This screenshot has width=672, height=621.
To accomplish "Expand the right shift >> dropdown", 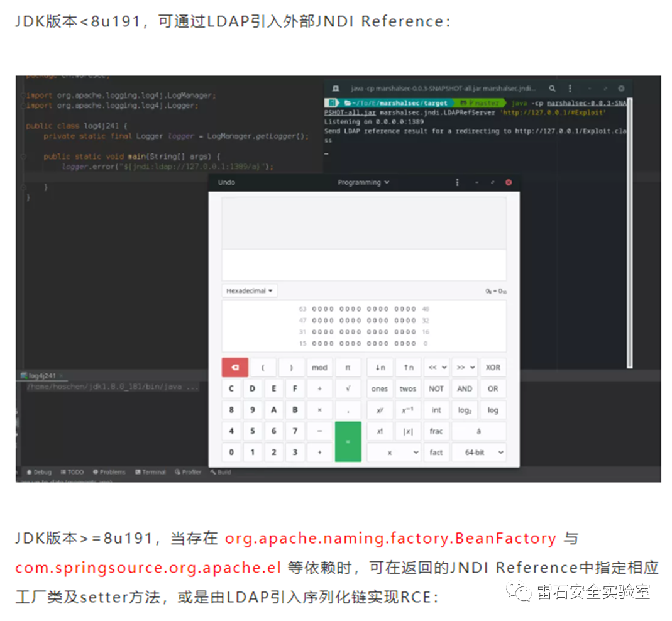I will click(465, 367).
